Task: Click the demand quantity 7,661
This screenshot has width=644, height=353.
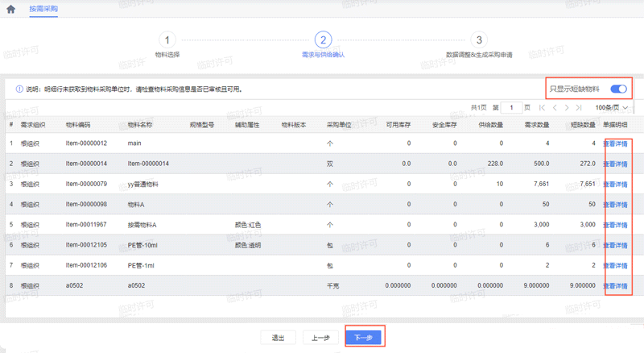Action: pos(541,184)
